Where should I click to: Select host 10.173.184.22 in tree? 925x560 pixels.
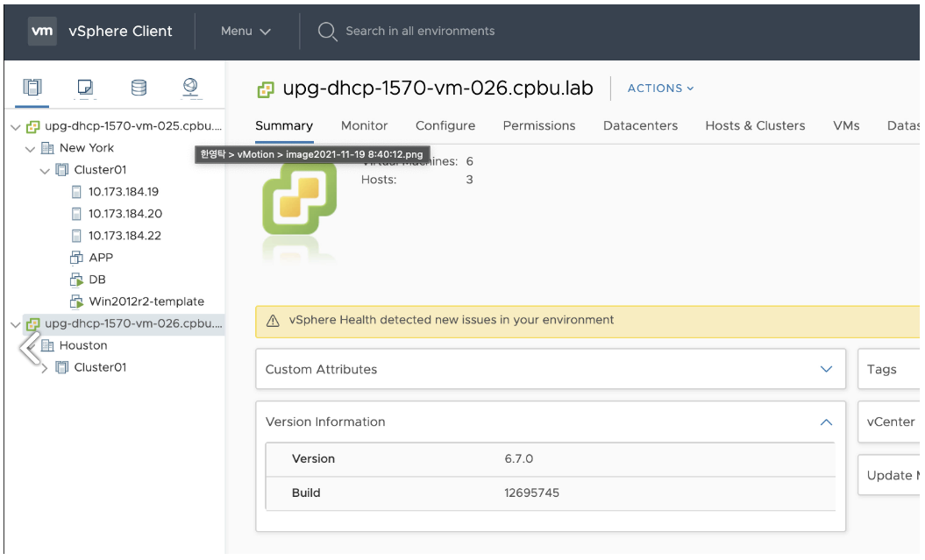coord(125,236)
